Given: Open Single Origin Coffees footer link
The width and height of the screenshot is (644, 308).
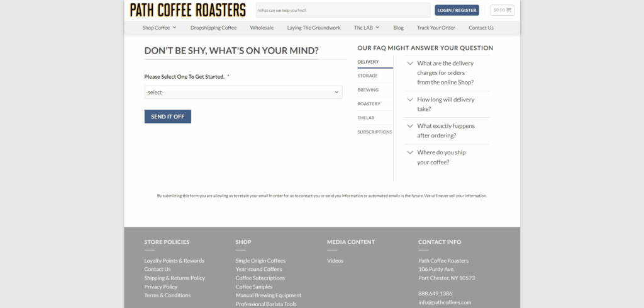Looking at the screenshot, I should (260, 260).
